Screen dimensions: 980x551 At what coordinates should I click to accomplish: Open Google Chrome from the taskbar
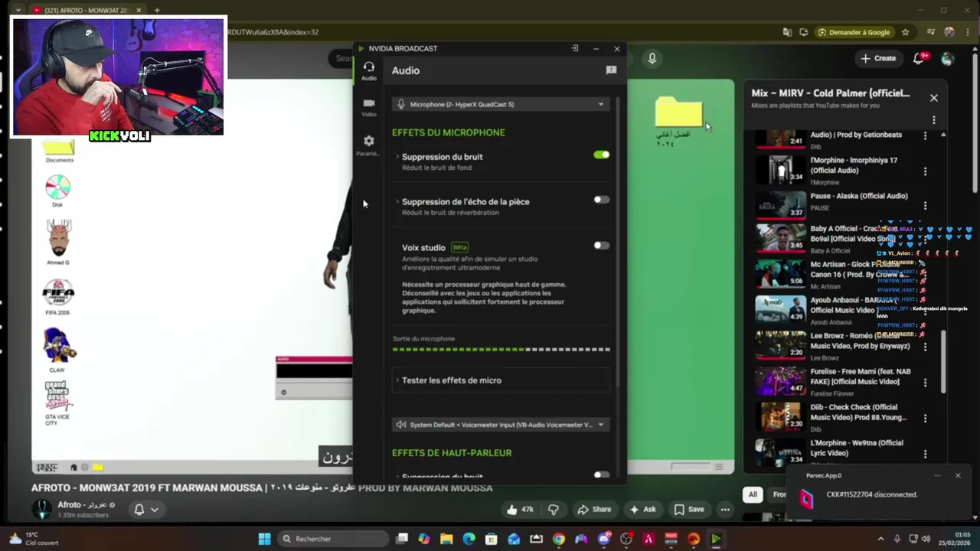click(x=558, y=539)
